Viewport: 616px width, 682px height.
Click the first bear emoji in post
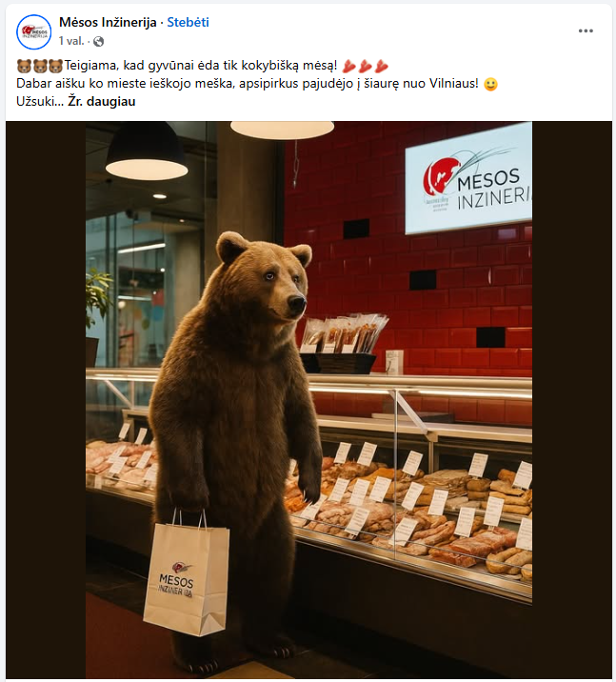point(24,66)
